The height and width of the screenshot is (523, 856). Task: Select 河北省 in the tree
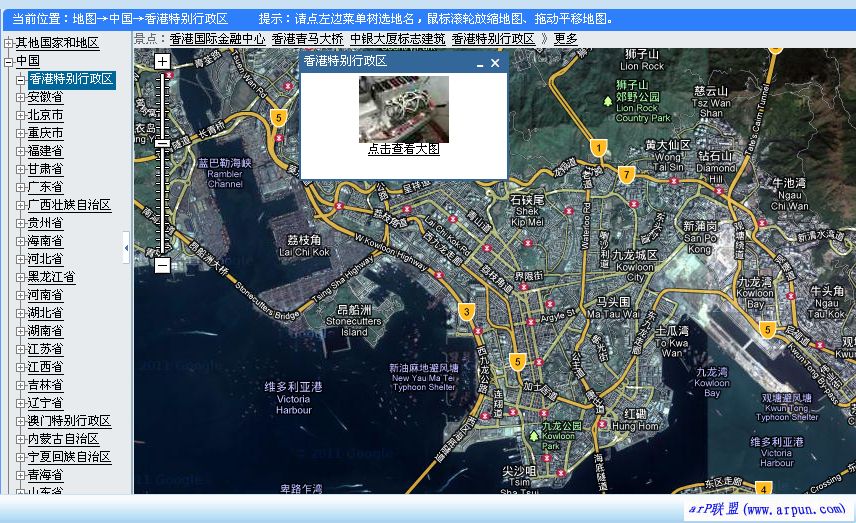pyautogui.click(x=45, y=259)
